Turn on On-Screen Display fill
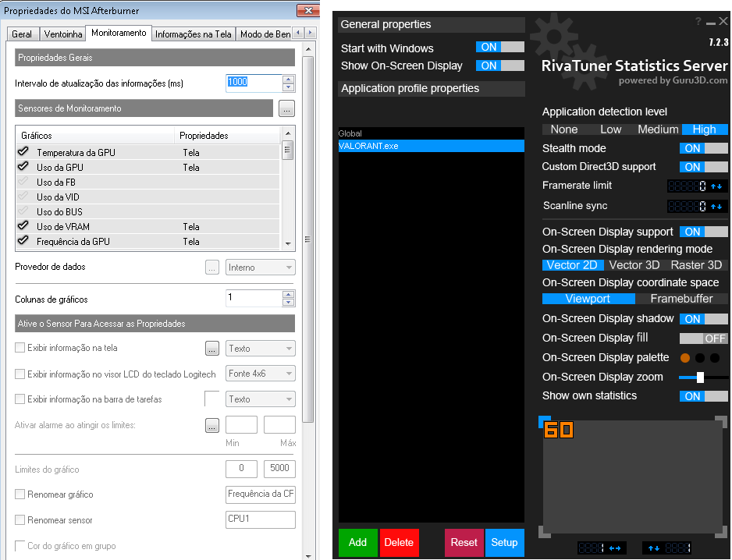This screenshot has height=560, width=732. pos(704,338)
